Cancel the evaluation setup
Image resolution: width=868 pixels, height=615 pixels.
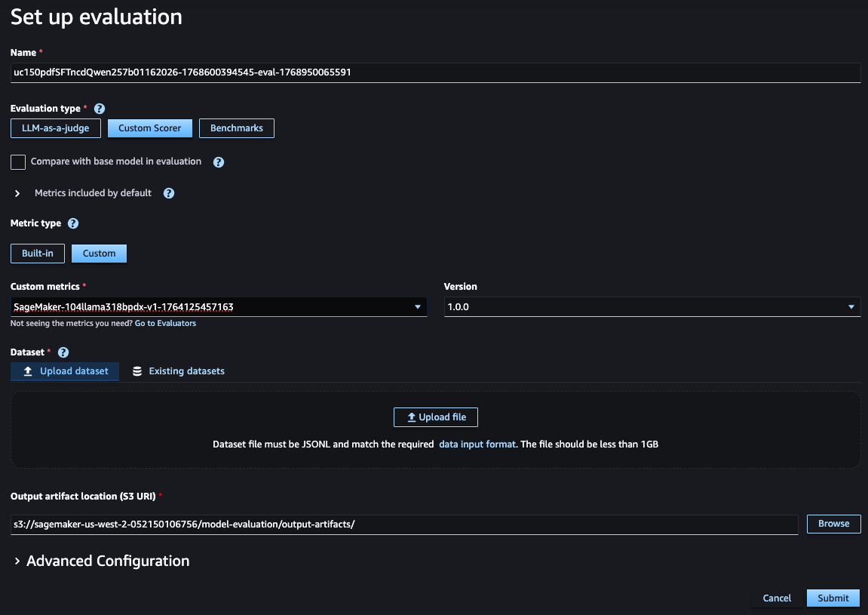[777, 598]
